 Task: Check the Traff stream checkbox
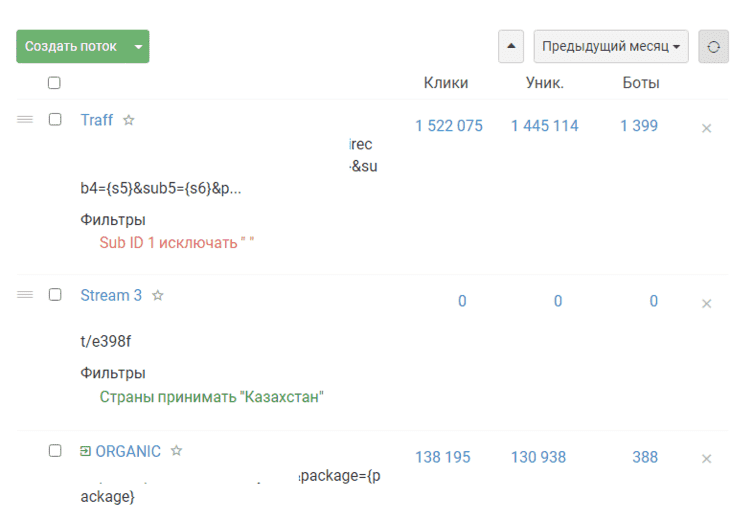coord(55,120)
